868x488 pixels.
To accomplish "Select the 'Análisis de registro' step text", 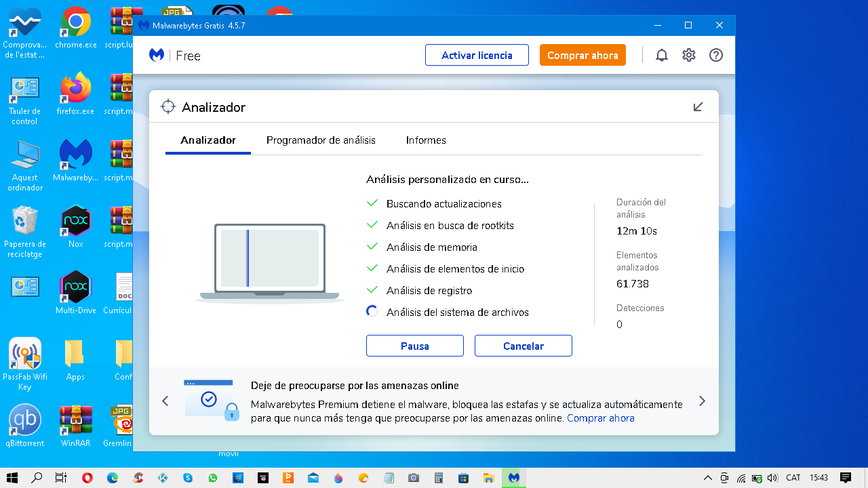I will [429, 291].
